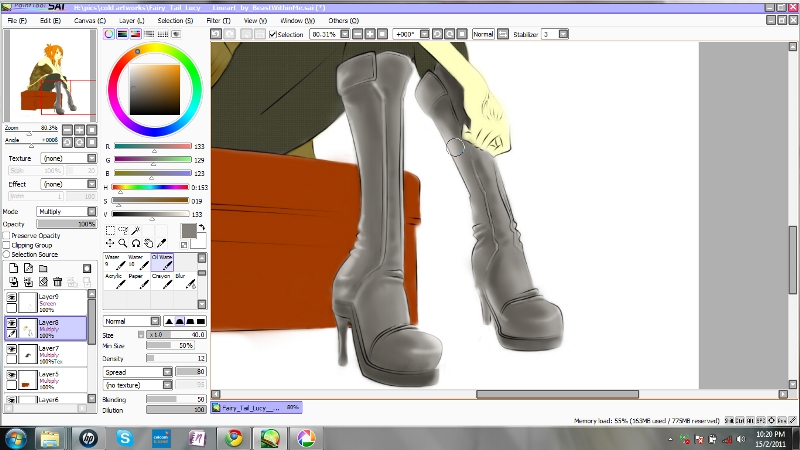
Task: Select the Magic Wand tool
Action: click(136, 231)
